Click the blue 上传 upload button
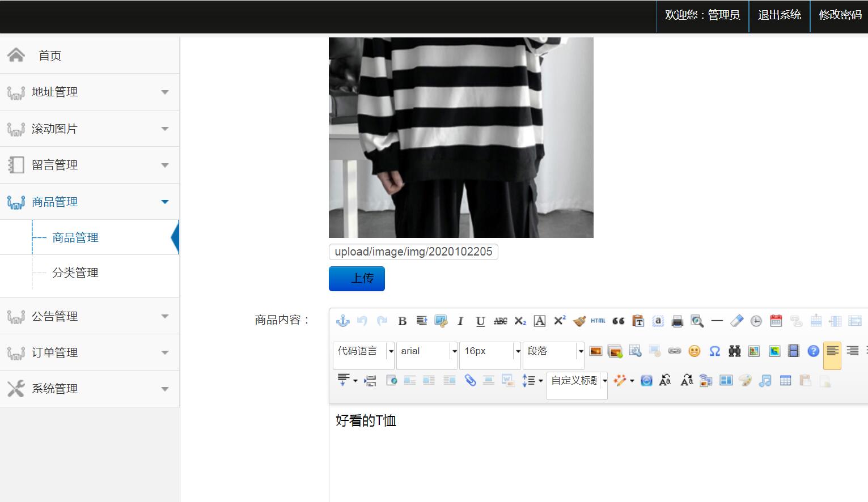868x502 pixels. tap(357, 279)
